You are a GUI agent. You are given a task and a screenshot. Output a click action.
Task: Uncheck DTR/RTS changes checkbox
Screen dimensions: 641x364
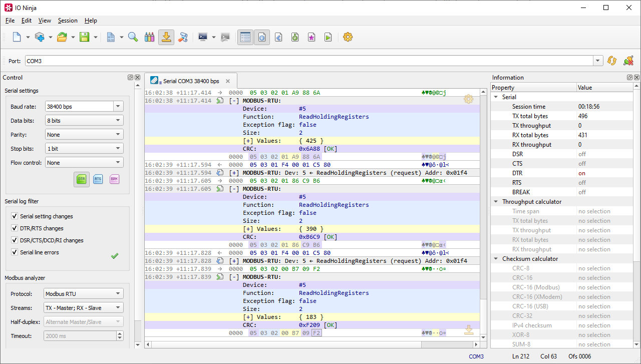coord(15,228)
